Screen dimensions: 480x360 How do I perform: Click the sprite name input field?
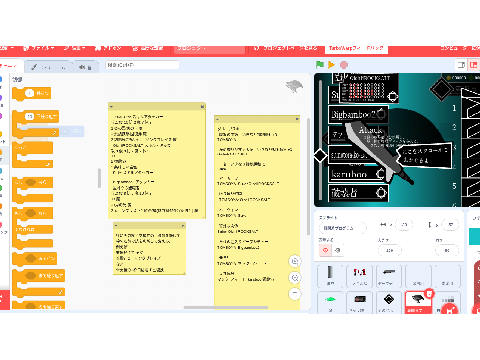point(343,228)
